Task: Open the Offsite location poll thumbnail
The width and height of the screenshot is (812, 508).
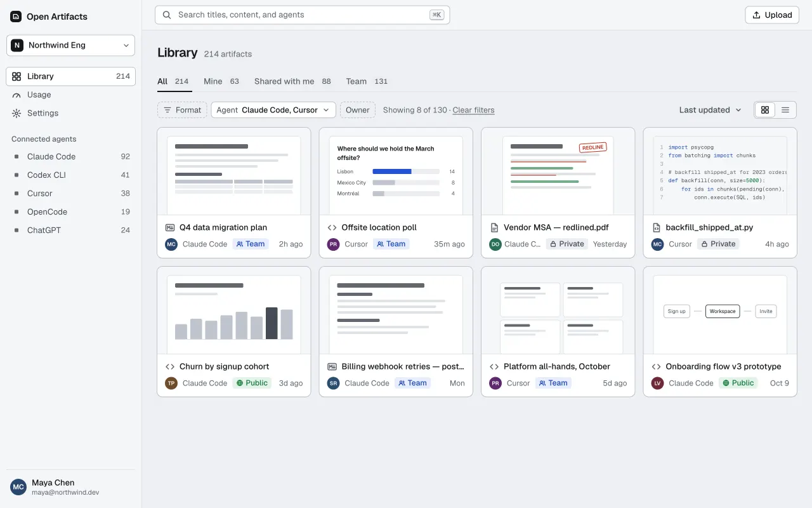Action: click(396, 171)
